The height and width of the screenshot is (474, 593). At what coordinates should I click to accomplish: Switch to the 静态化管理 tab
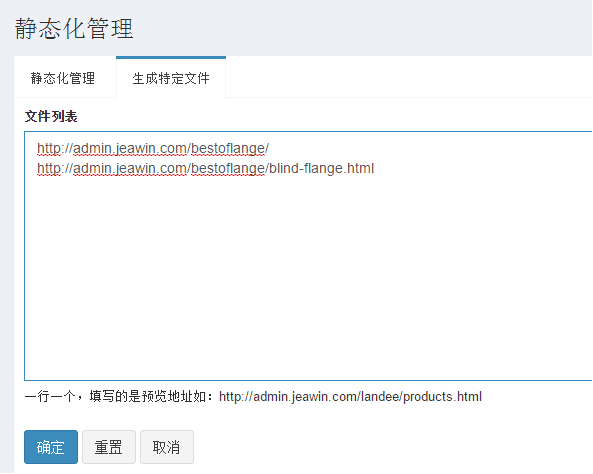click(63, 78)
